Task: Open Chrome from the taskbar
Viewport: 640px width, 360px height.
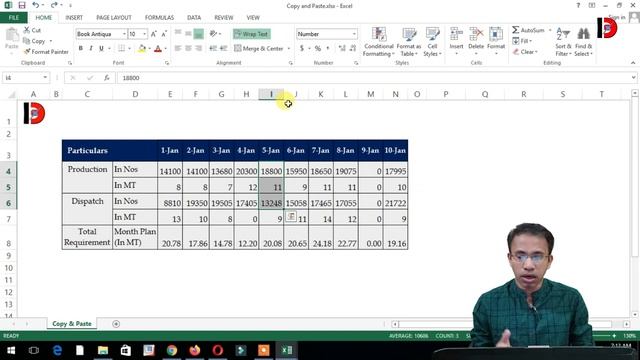Action: pos(172,350)
